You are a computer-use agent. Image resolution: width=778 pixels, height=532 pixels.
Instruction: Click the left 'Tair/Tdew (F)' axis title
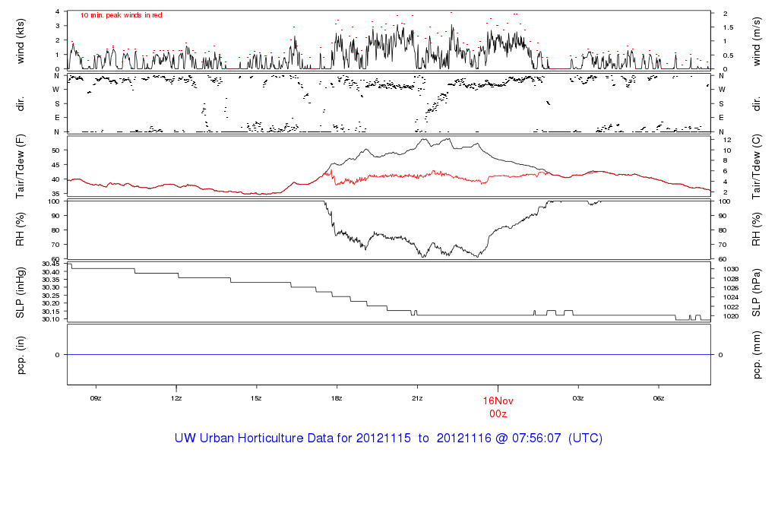pyautogui.click(x=21, y=166)
